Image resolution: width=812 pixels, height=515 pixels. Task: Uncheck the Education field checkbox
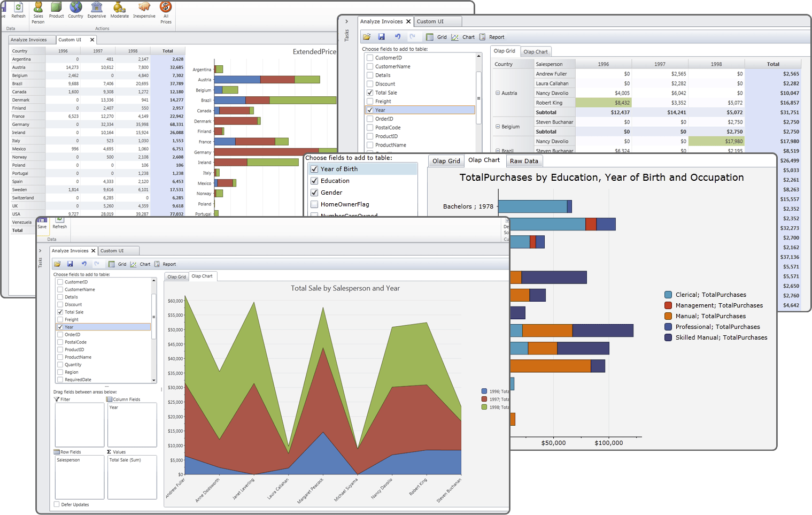coord(314,181)
